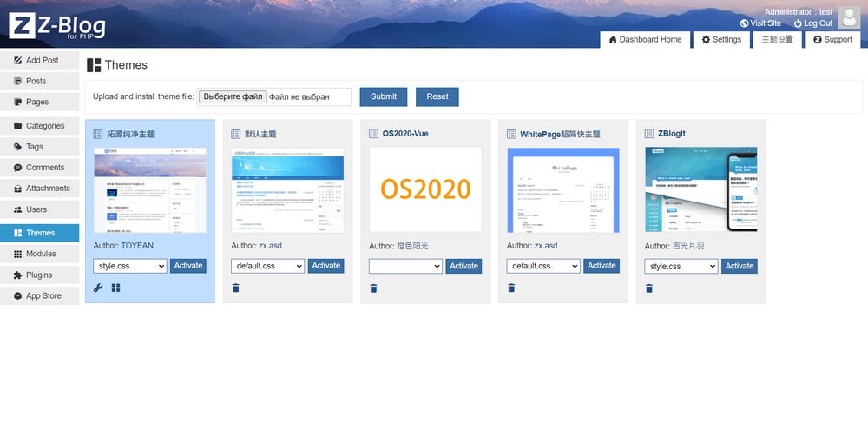This screenshot has width=868, height=424.
Task: Open Tags in the sidebar
Action: coord(40,147)
